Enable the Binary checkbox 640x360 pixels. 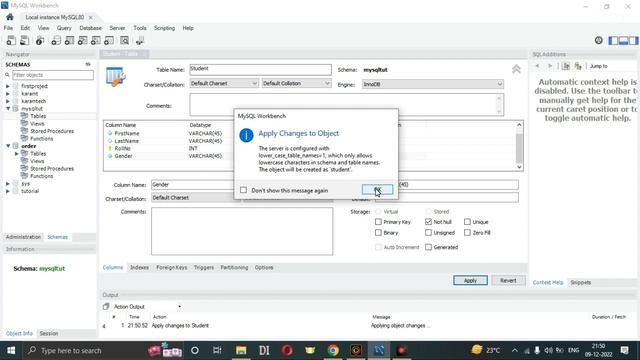378,232
